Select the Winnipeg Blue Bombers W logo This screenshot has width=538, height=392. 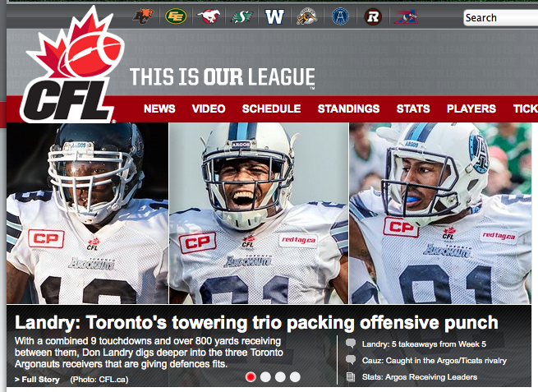tap(274, 16)
